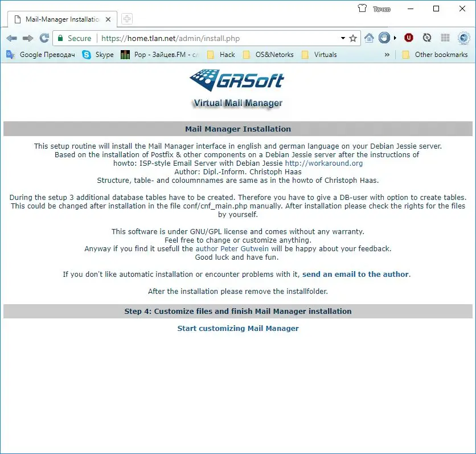Open the Other bookmarks folder
Image resolution: width=476 pixels, height=454 pixels.
click(435, 55)
